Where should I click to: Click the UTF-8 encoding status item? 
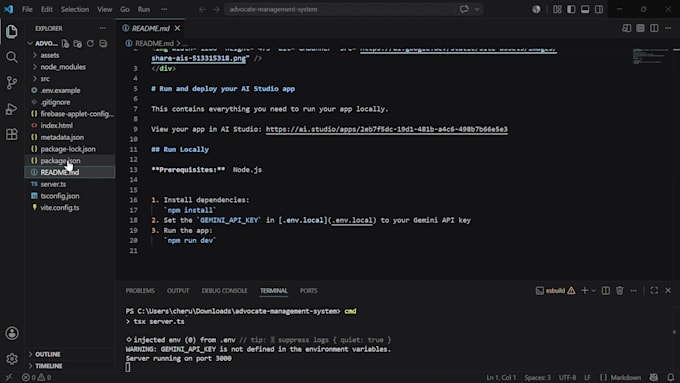(x=567, y=377)
